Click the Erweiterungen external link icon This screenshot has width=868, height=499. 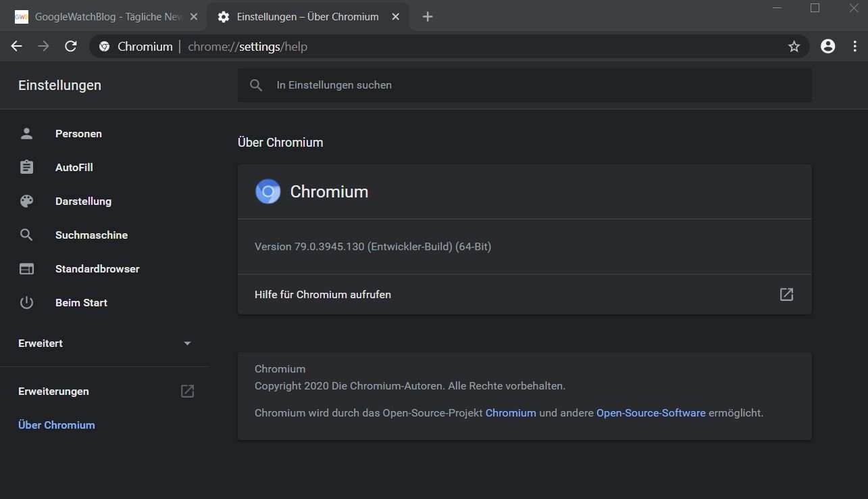point(187,391)
